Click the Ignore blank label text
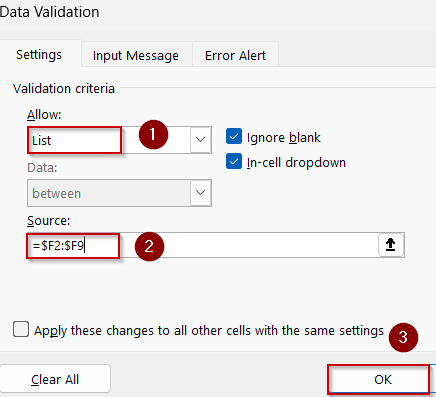Viewport: 436px width, 397px height. (x=284, y=137)
